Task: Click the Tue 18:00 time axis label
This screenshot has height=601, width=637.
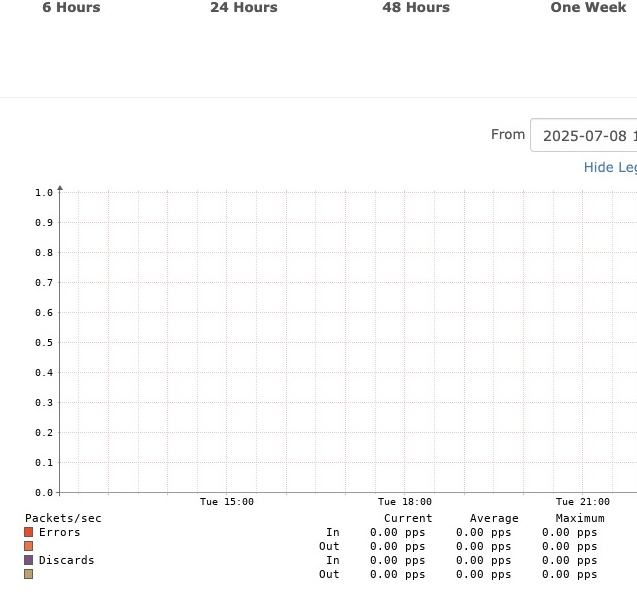Action: coord(405,502)
